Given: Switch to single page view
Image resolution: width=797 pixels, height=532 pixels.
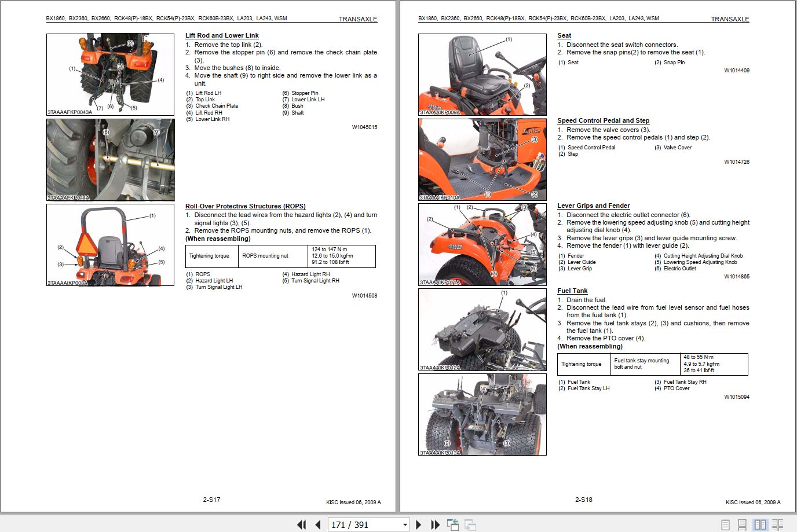Looking at the screenshot, I should coord(725,525).
